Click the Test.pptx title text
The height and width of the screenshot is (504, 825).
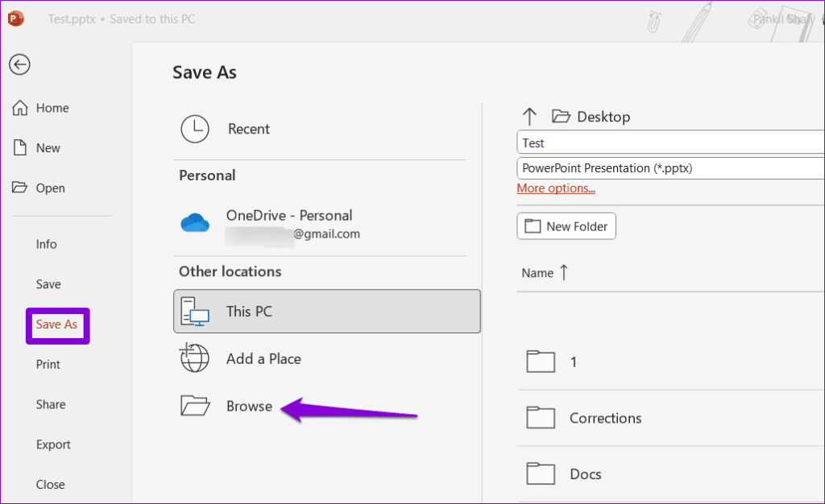72,19
